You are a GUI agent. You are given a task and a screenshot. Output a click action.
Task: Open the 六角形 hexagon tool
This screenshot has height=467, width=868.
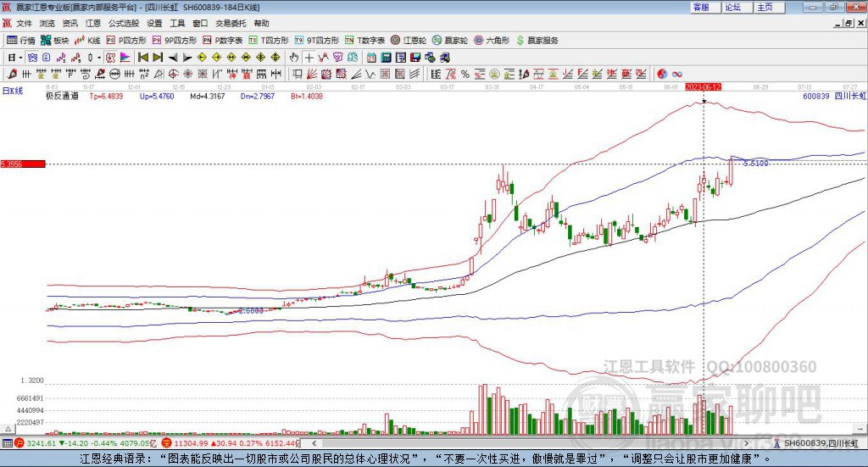pos(491,40)
